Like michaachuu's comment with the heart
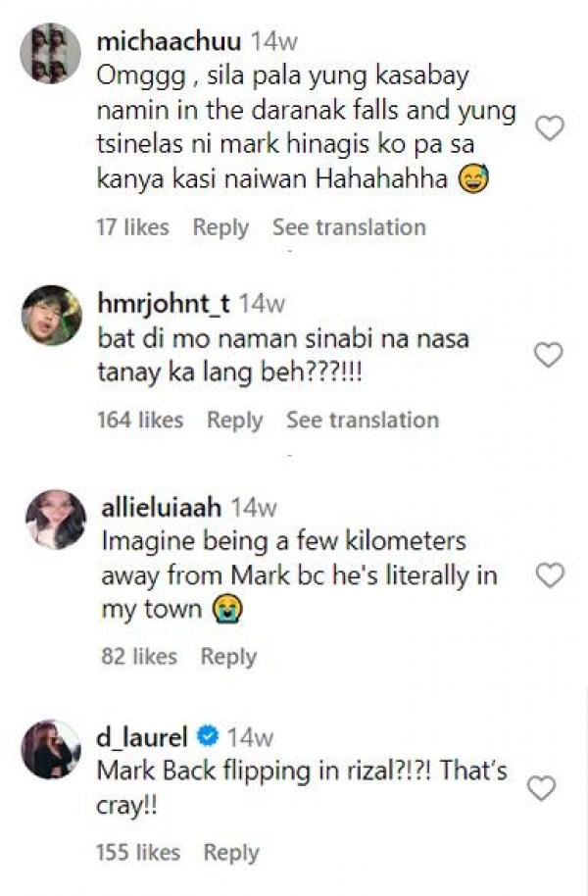 pos(550,127)
